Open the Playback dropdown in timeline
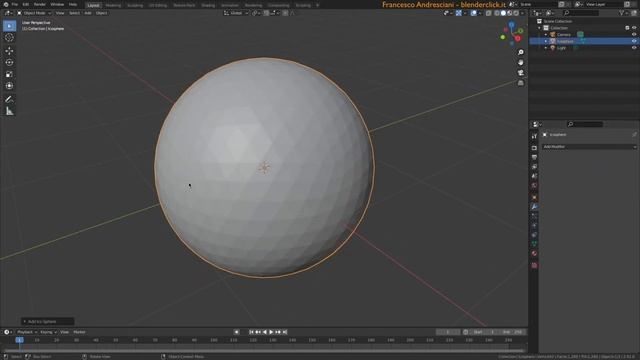Viewport: 640px width, 360px height. 27,332
